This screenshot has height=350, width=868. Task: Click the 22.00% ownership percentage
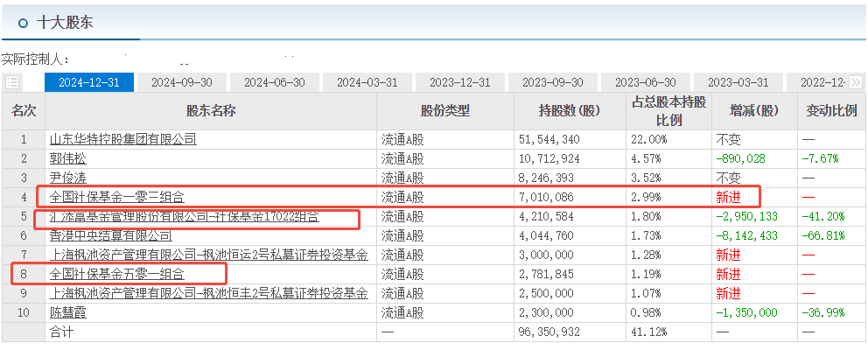[x=648, y=139]
